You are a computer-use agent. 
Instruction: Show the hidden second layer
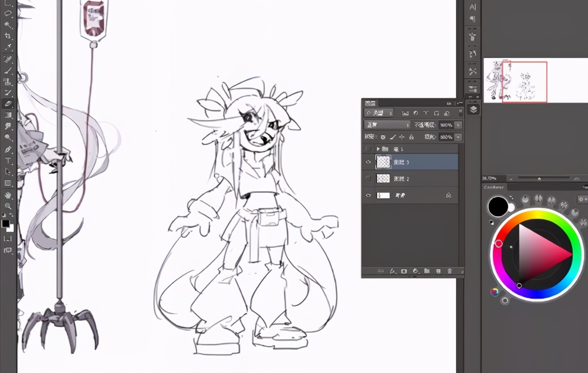click(x=369, y=179)
